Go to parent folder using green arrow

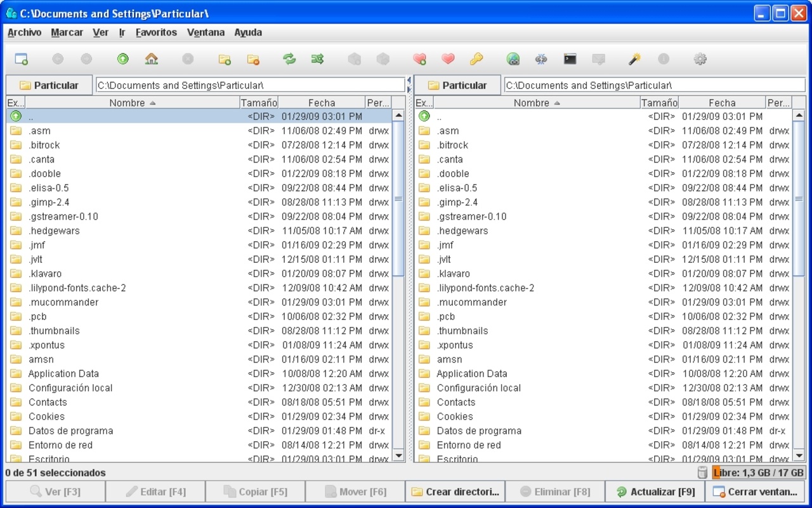[122, 59]
